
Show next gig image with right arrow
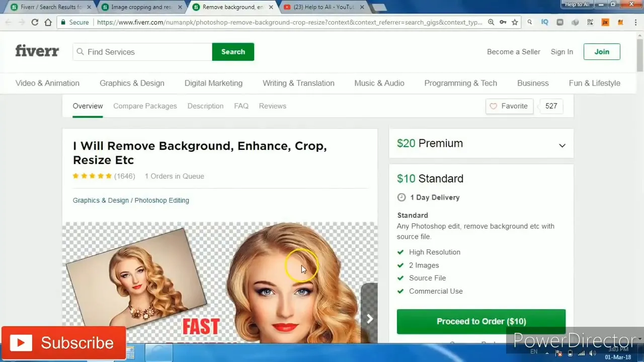tap(369, 318)
